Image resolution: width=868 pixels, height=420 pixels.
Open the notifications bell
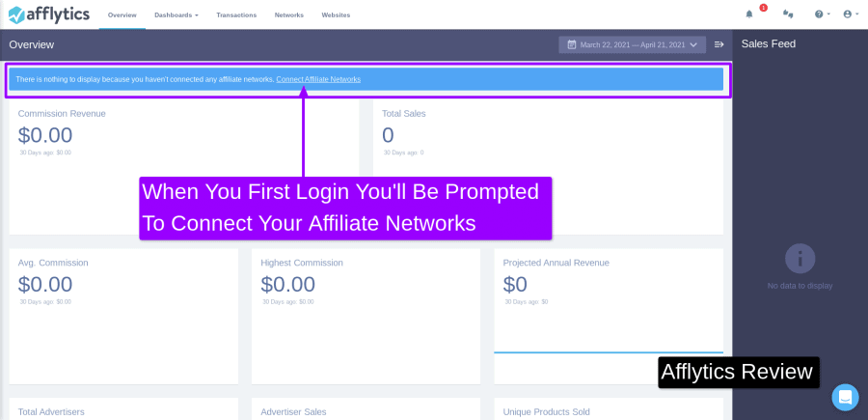[749, 14]
